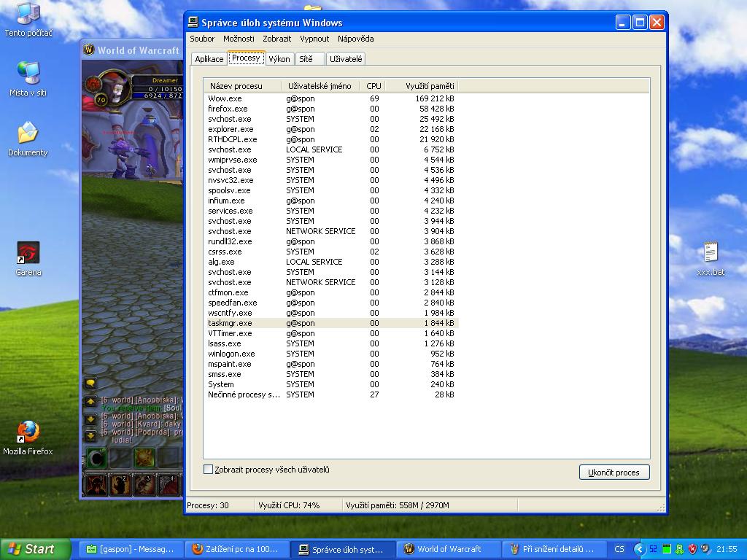
Task: Select the firefox.exe process row
Action: [331, 109]
